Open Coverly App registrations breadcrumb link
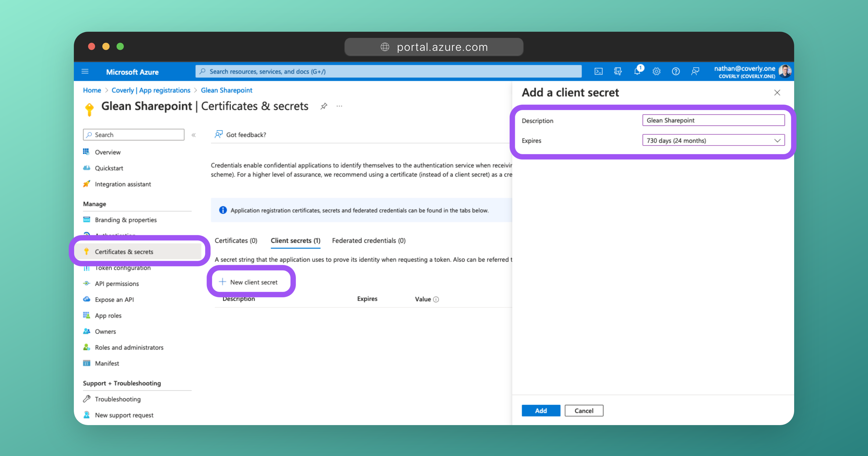 tap(151, 90)
